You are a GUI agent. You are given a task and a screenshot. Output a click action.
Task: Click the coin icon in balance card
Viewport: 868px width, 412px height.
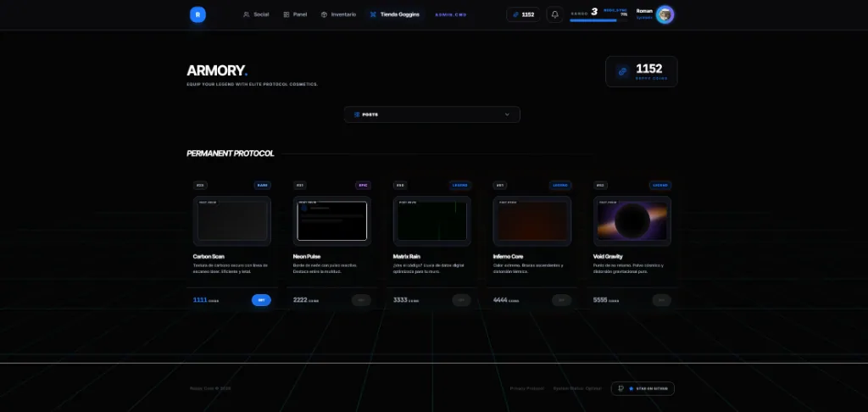pyautogui.click(x=622, y=71)
